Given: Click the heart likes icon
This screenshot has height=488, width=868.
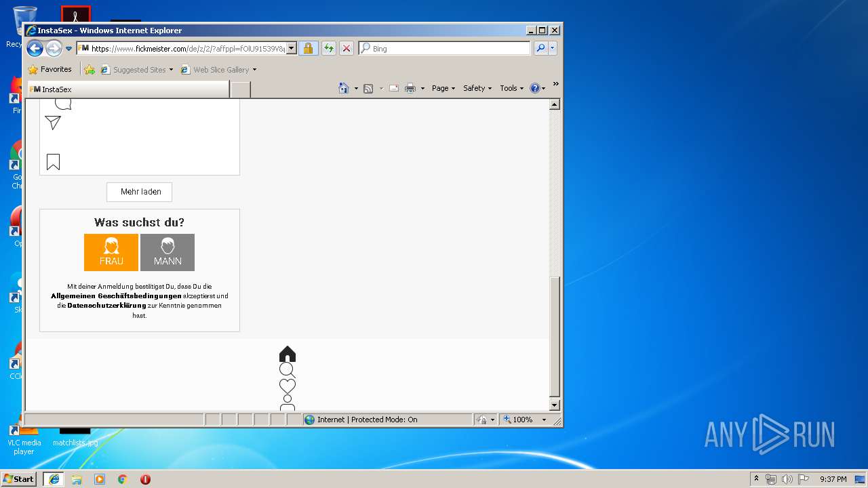Looking at the screenshot, I should pyautogui.click(x=288, y=386).
